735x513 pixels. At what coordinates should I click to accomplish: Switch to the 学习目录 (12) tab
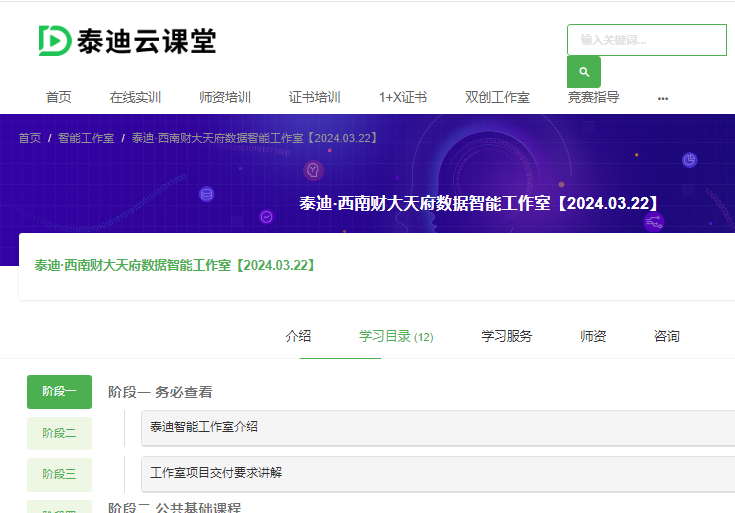tap(396, 336)
